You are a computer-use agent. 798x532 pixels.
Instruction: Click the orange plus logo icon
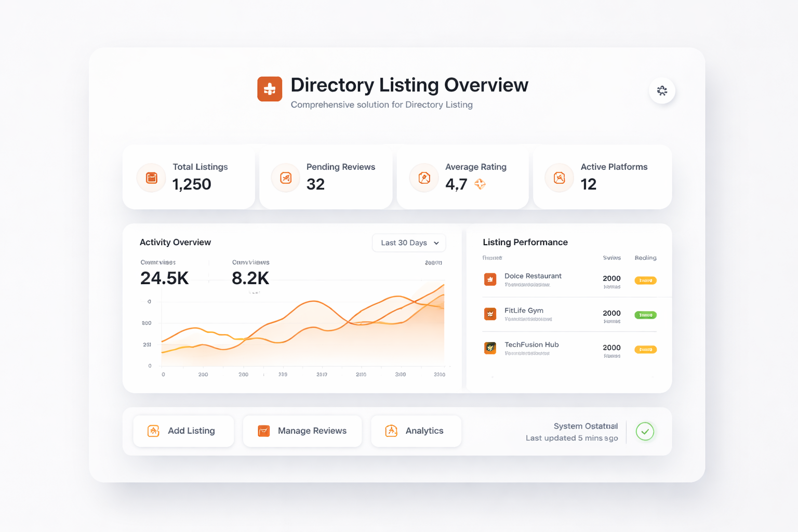point(270,89)
